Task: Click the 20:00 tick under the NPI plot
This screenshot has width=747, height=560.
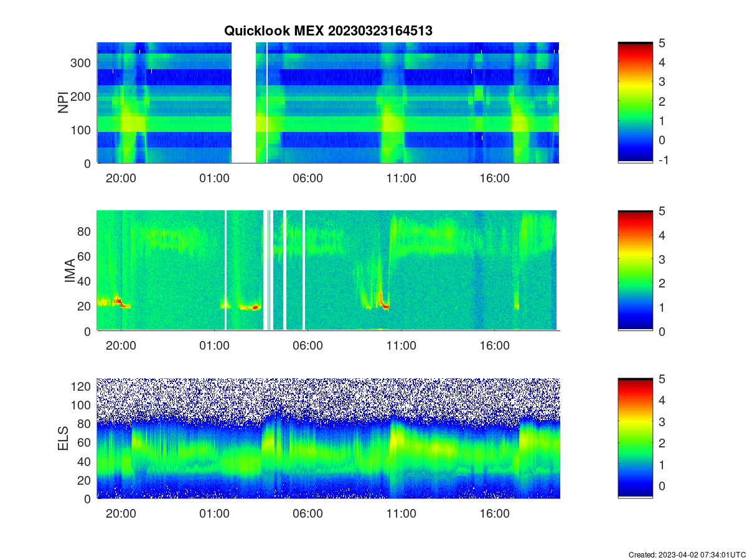Action: tap(121, 178)
